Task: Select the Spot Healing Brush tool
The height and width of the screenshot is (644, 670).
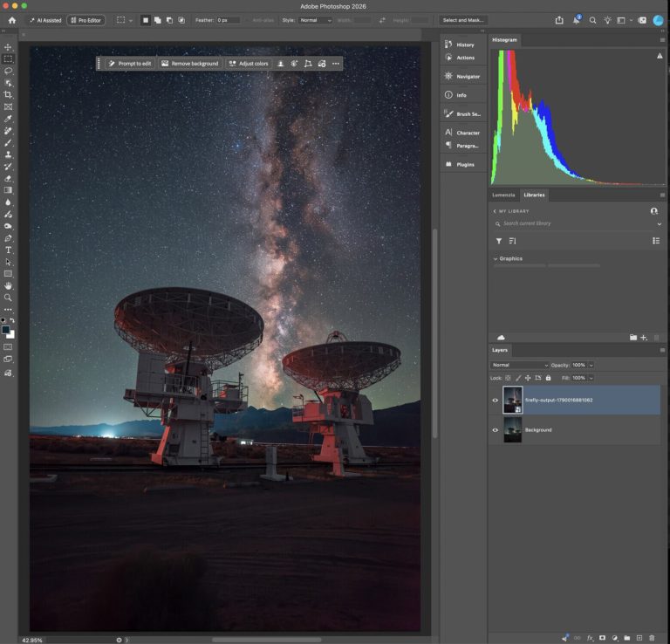Action: 8,131
